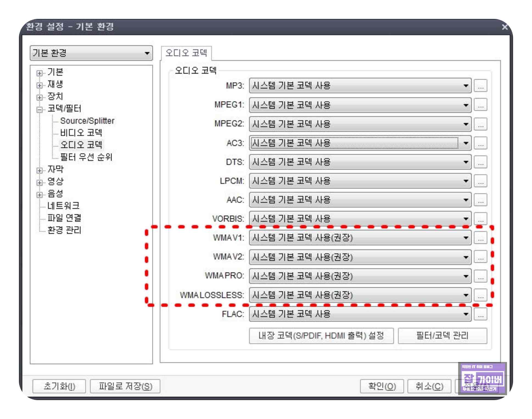Select 비디오 코덱 in the tree
The height and width of the screenshot is (419, 532).
coord(81,133)
